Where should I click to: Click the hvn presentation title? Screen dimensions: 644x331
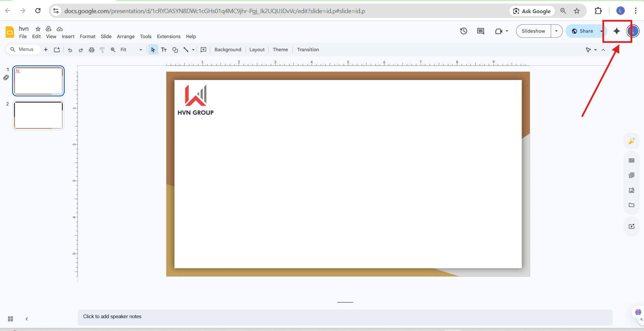[x=24, y=29]
